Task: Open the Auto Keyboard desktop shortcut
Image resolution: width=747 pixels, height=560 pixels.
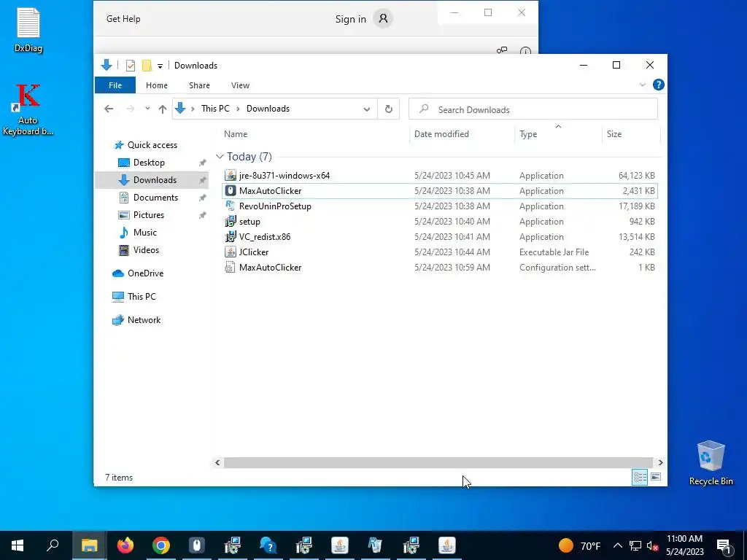Action: [28, 109]
